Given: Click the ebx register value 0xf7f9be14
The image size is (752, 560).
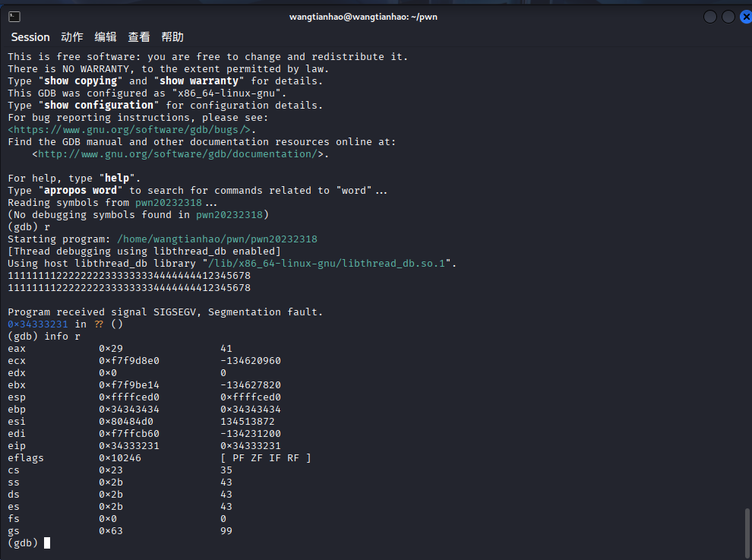Looking at the screenshot, I should [x=129, y=384].
